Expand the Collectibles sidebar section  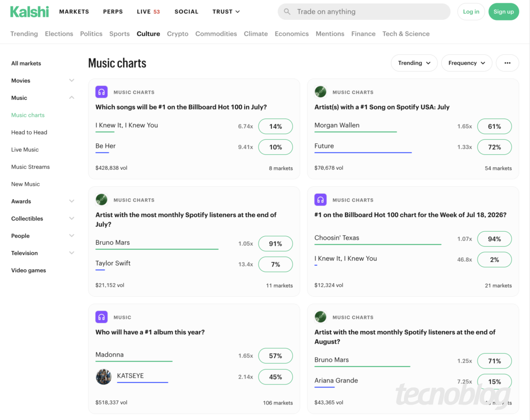point(71,218)
